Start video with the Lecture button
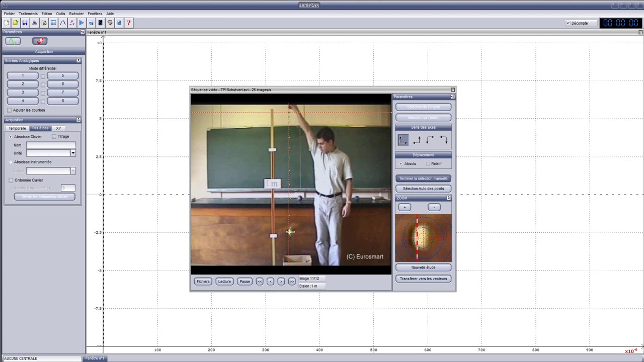 point(224,282)
